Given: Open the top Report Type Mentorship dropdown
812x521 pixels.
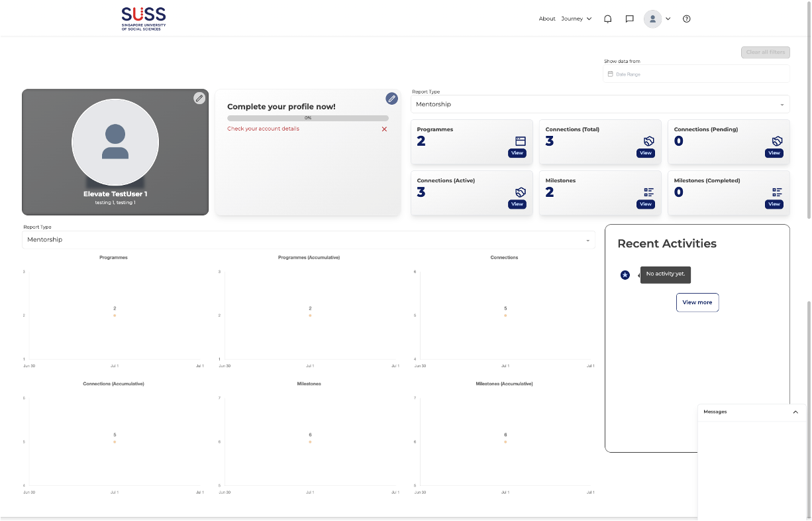Looking at the screenshot, I should 600,105.
